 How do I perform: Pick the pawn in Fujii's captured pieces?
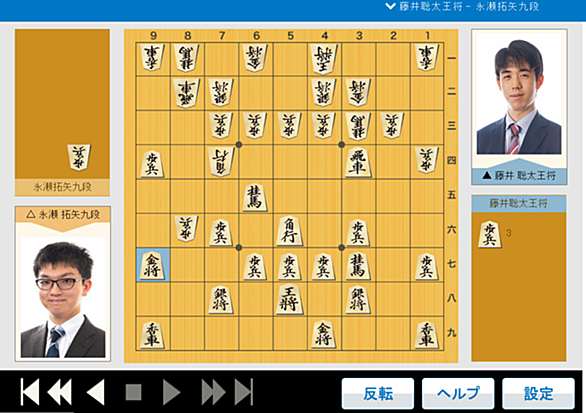(490, 234)
